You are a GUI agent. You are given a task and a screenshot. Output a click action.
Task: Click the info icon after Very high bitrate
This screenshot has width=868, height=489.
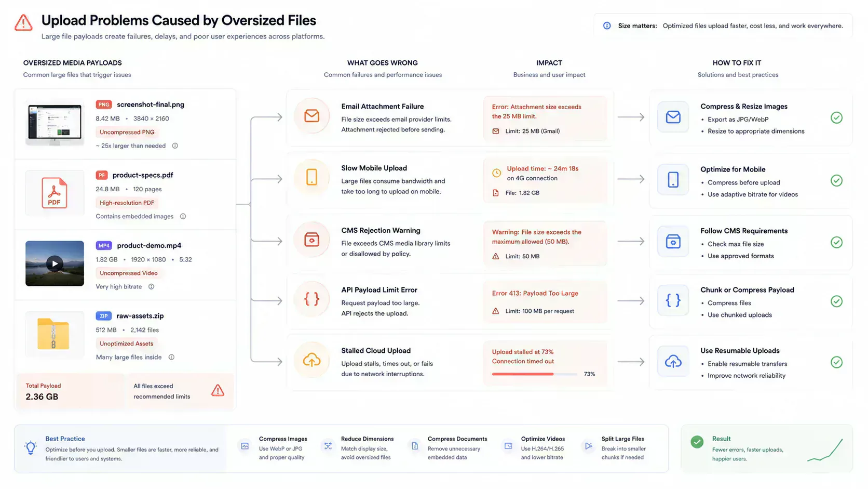tap(151, 287)
